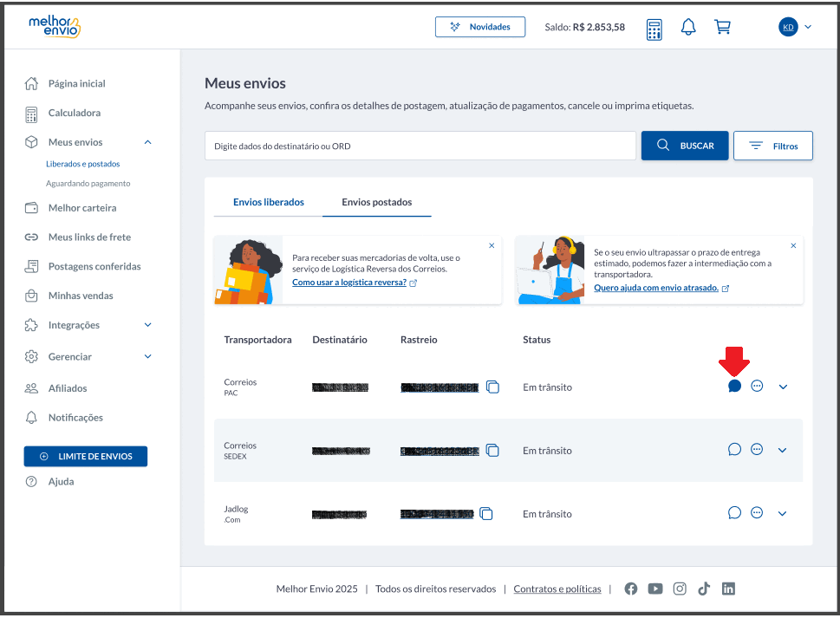The height and width of the screenshot is (618, 840).
Task: Copy tracking code of Correios PAC shipment
Action: click(493, 387)
